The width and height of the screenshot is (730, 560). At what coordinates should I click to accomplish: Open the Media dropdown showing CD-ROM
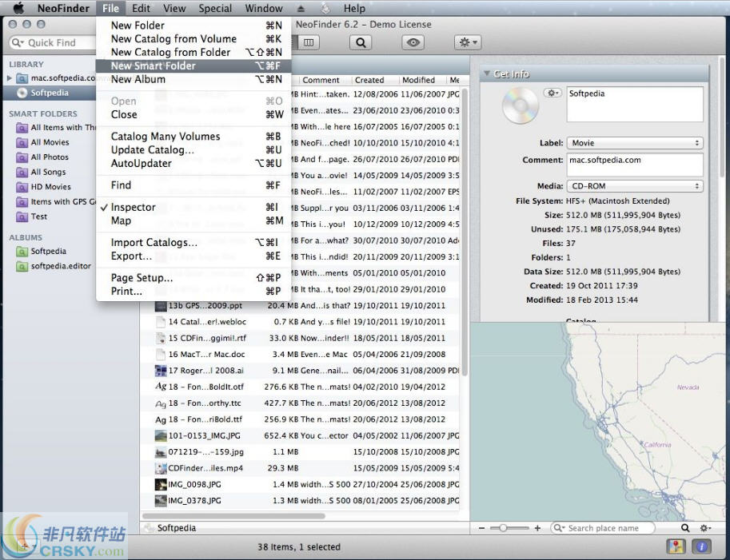(x=635, y=186)
